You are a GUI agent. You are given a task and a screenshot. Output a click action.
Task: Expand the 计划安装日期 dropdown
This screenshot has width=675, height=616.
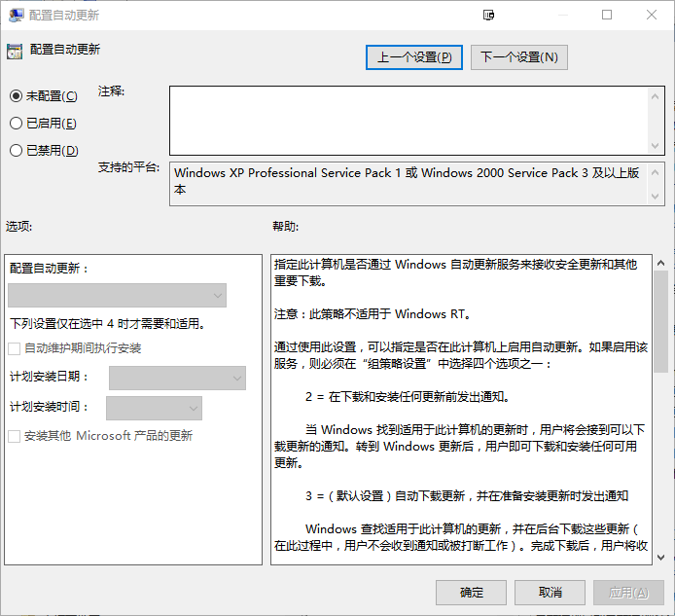[x=177, y=378]
